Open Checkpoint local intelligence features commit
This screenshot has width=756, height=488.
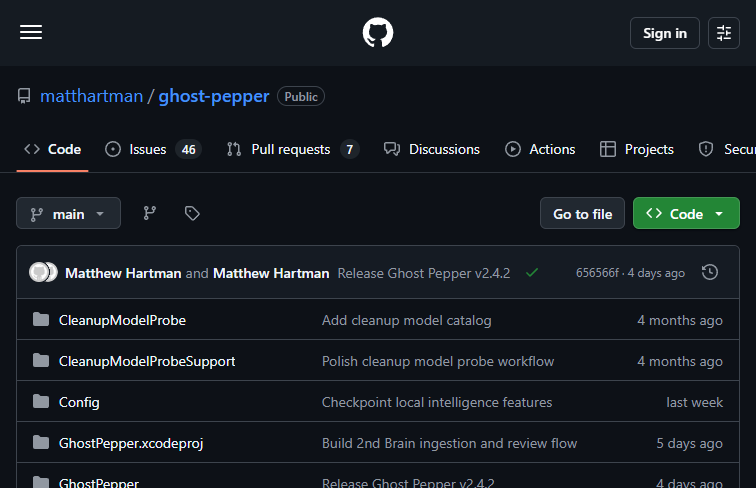tap(437, 402)
